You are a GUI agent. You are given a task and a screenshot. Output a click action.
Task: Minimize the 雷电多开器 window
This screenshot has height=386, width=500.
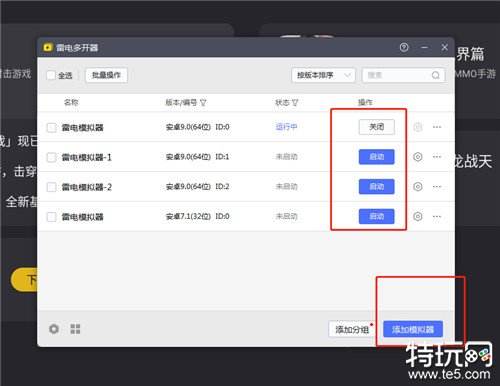[424, 47]
